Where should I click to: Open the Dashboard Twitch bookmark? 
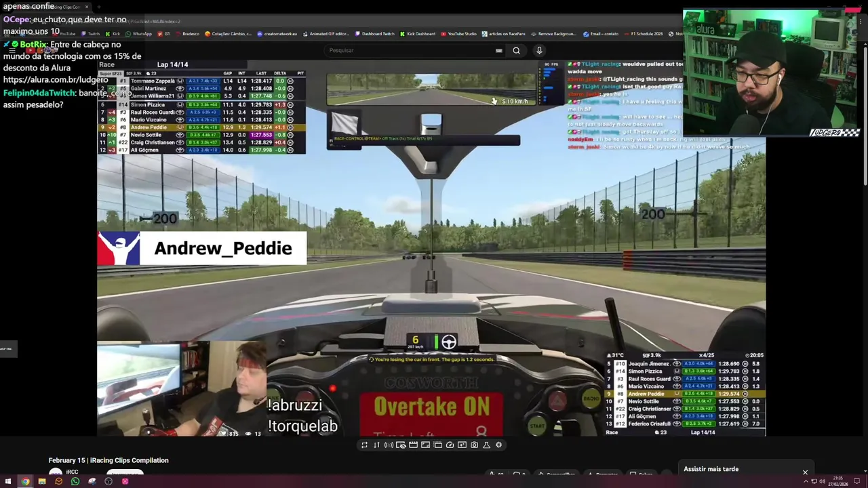pos(374,34)
